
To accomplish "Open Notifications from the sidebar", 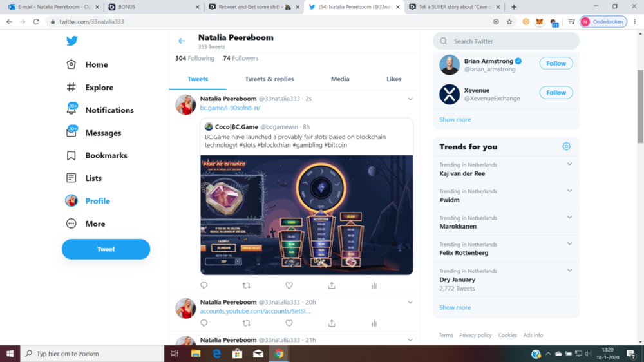I will point(109,110).
